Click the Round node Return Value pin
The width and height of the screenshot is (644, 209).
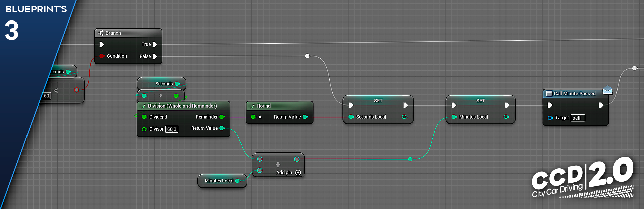[305, 117]
